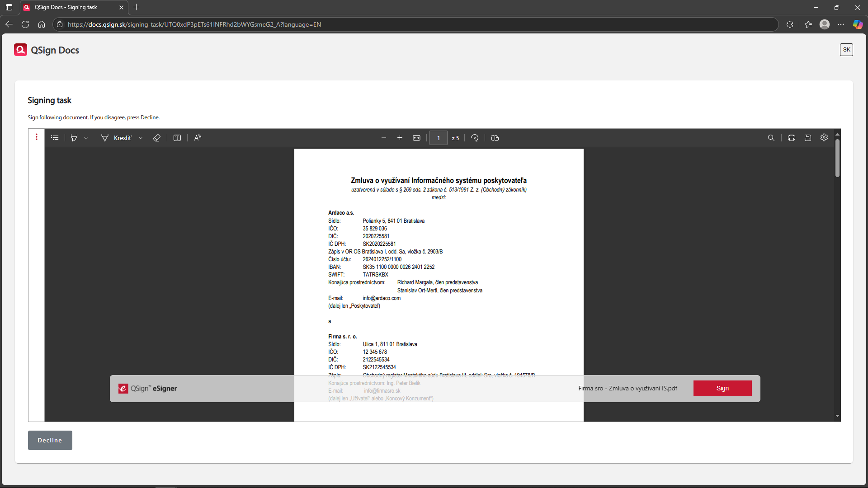Click 'Richard Margala, člen predstavenstva' text

coord(438,282)
